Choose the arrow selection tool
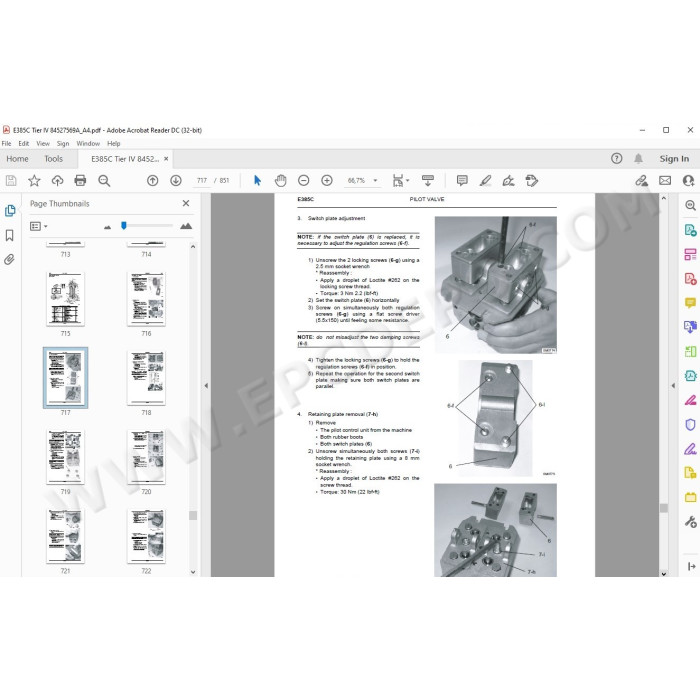This screenshot has width=700, height=700. 257,181
